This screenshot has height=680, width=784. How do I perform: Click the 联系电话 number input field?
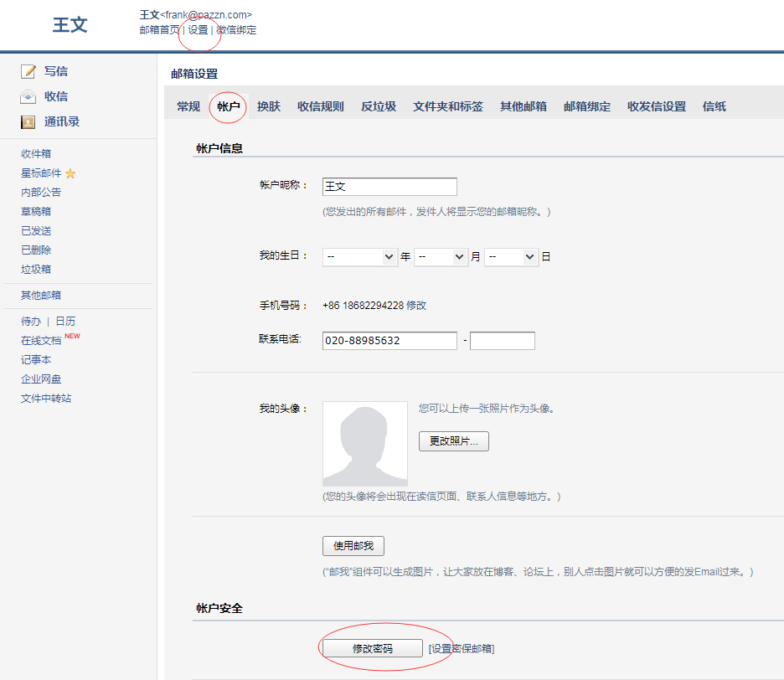coord(389,341)
